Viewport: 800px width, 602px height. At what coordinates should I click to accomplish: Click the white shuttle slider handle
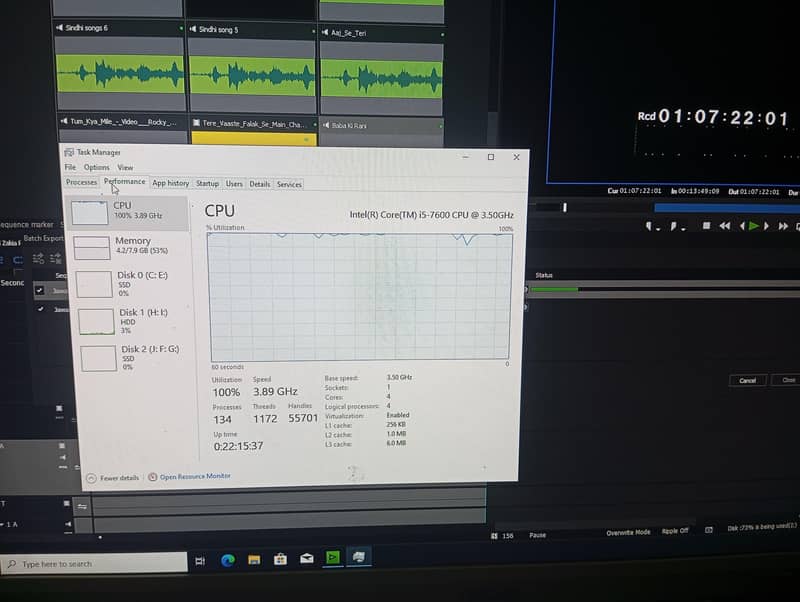point(565,207)
